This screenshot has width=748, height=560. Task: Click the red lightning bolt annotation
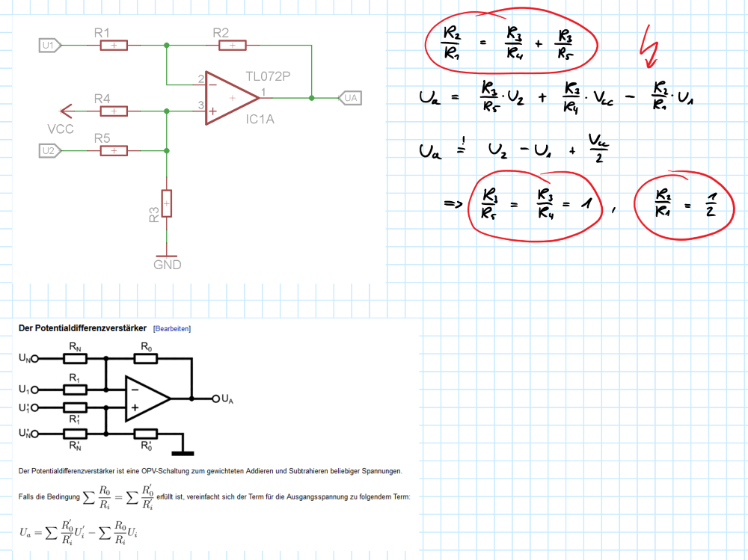coord(649,47)
